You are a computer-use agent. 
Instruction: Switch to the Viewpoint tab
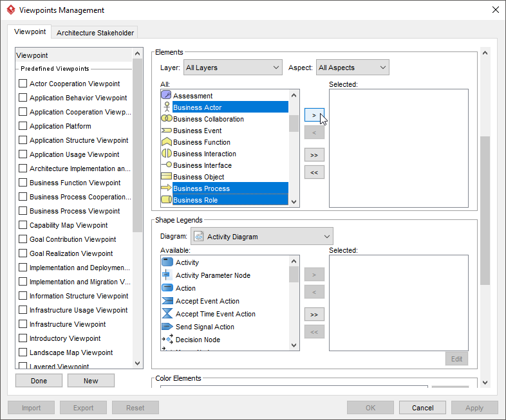pyautogui.click(x=30, y=32)
